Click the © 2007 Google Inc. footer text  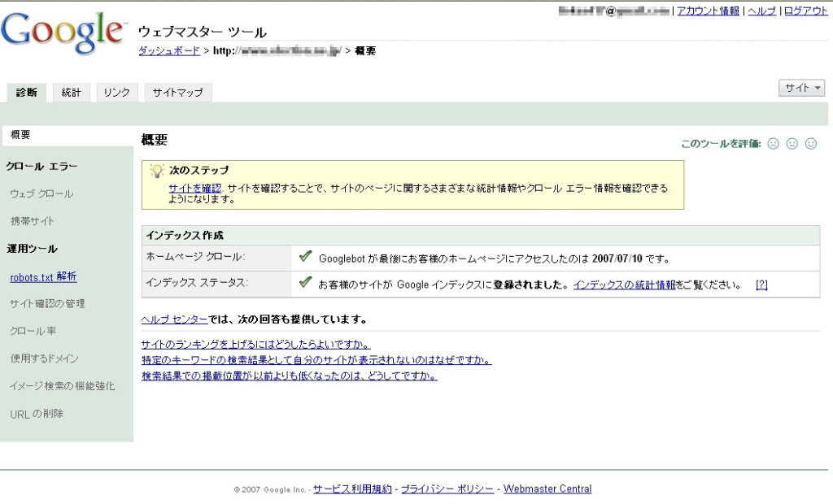pos(270,489)
